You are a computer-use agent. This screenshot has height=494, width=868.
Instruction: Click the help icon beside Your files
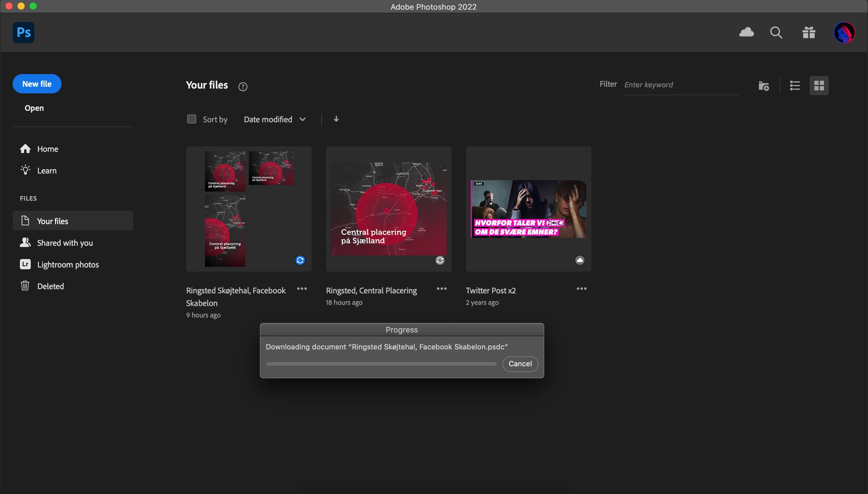[243, 86]
